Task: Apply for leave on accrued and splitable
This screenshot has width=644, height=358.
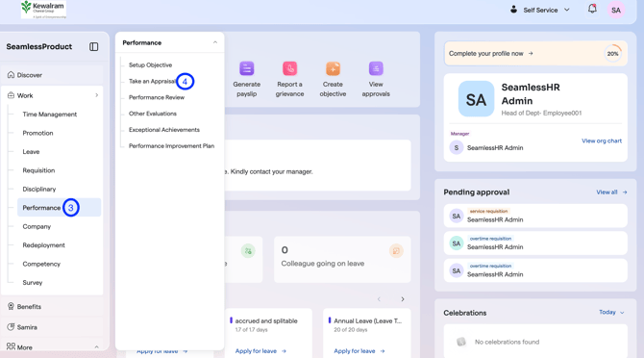Action: click(x=260, y=351)
